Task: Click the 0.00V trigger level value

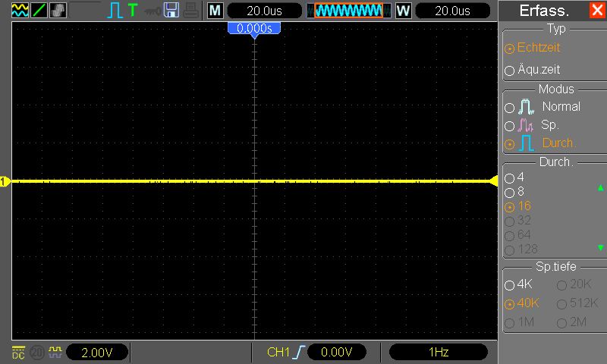Action: [x=336, y=352]
